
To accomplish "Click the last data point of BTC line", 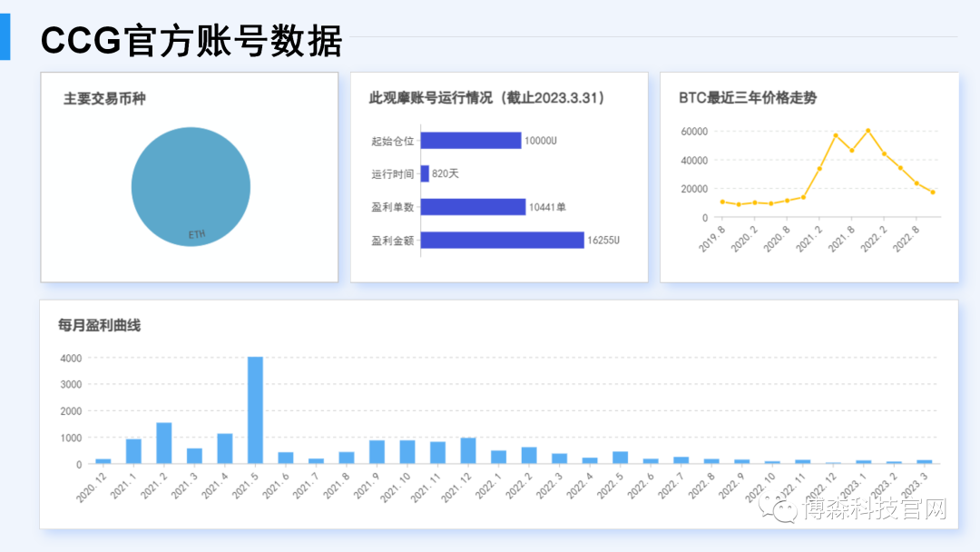I will pyautogui.click(x=933, y=192).
